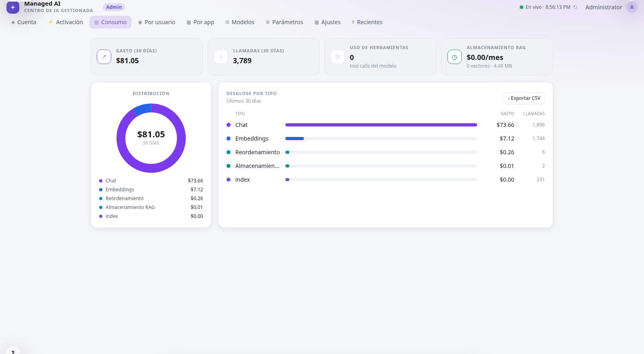Click the Almacenamiento RAG clock icon
Screen dimensions: 644x354
pos(455,57)
